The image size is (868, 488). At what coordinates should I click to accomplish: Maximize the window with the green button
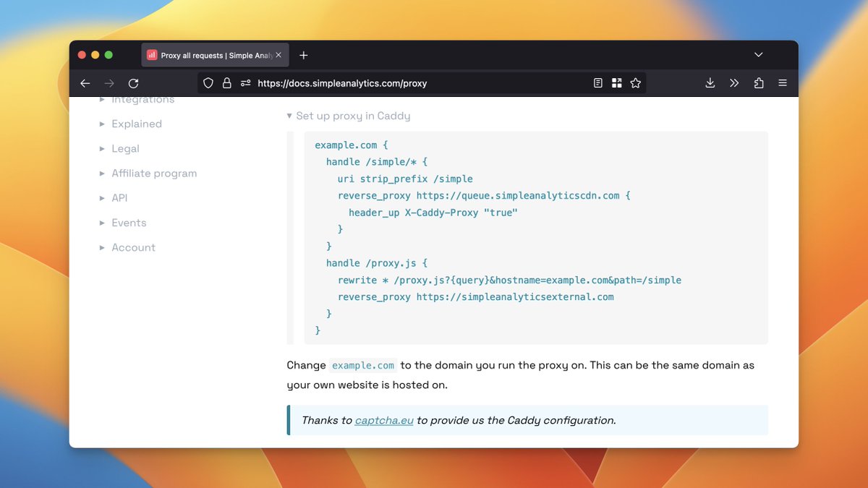click(109, 55)
